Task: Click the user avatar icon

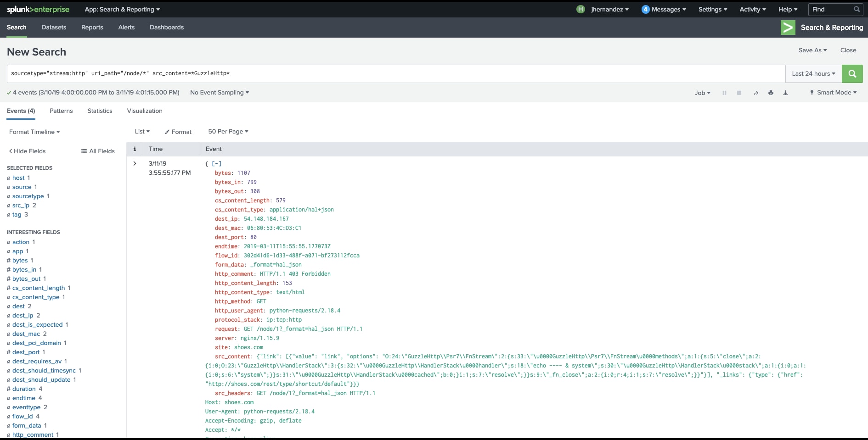Action: click(581, 9)
